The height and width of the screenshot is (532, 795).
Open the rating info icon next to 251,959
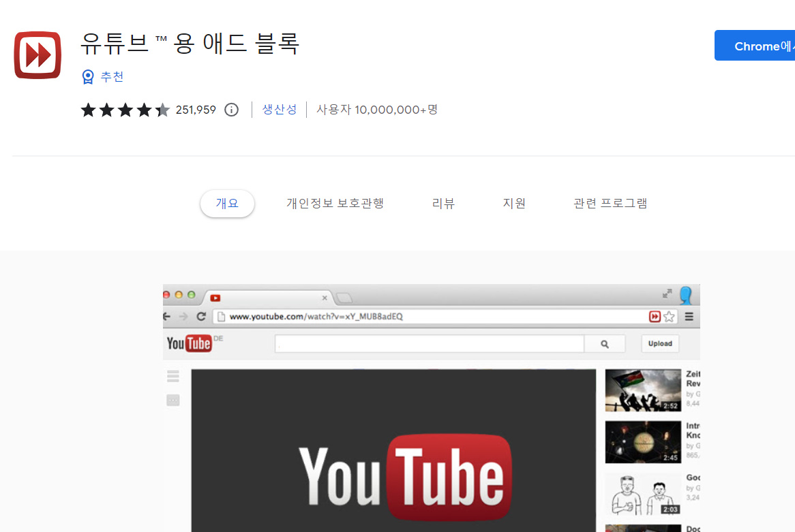click(231, 110)
